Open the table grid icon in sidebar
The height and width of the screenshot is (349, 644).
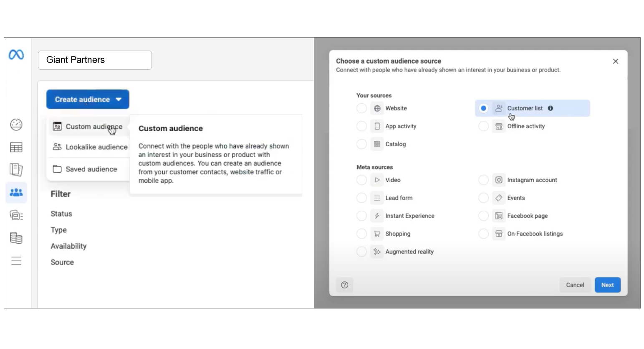tap(16, 148)
